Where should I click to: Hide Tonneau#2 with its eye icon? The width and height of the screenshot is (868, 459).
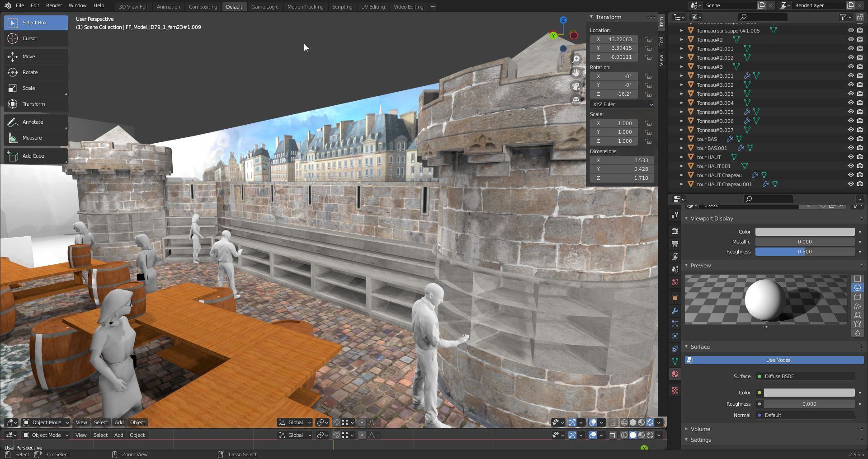(x=850, y=40)
